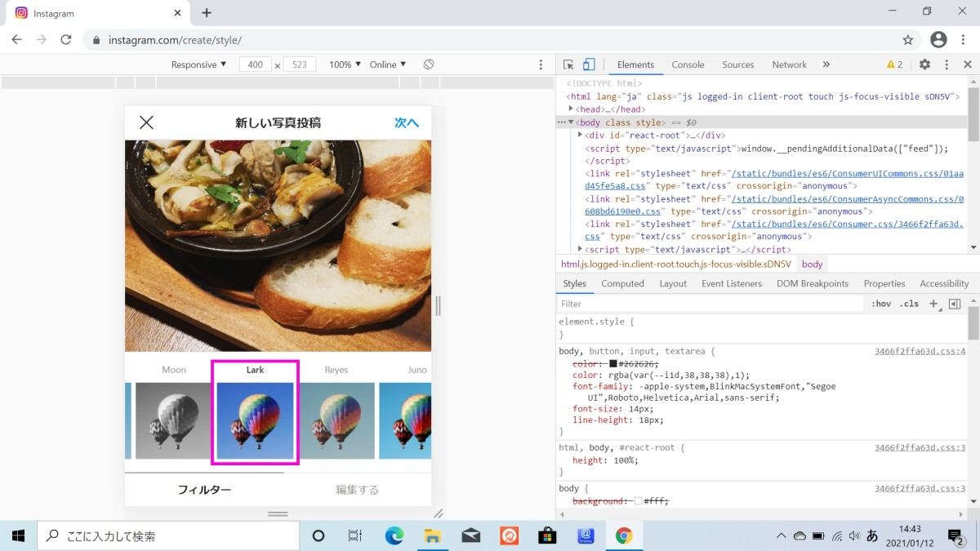Screen dimensions: 980x551
Task: Open the Responsive device dropdown
Action: point(199,64)
